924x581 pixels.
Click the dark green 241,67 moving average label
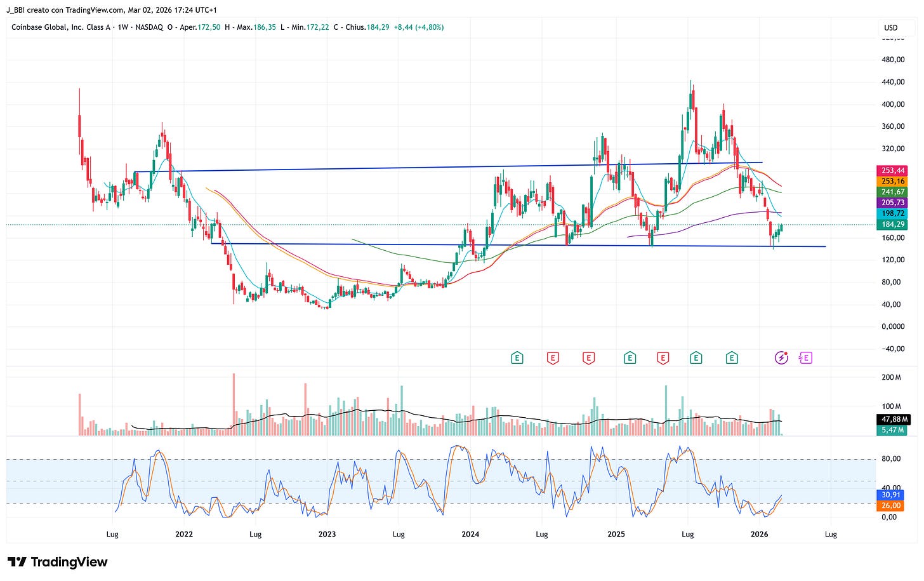(x=893, y=192)
